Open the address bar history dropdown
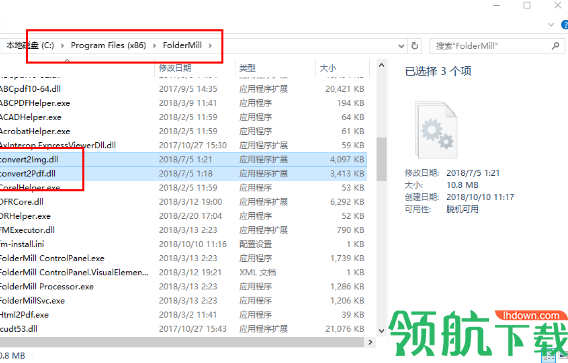This screenshot has width=568, height=363. (x=401, y=46)
